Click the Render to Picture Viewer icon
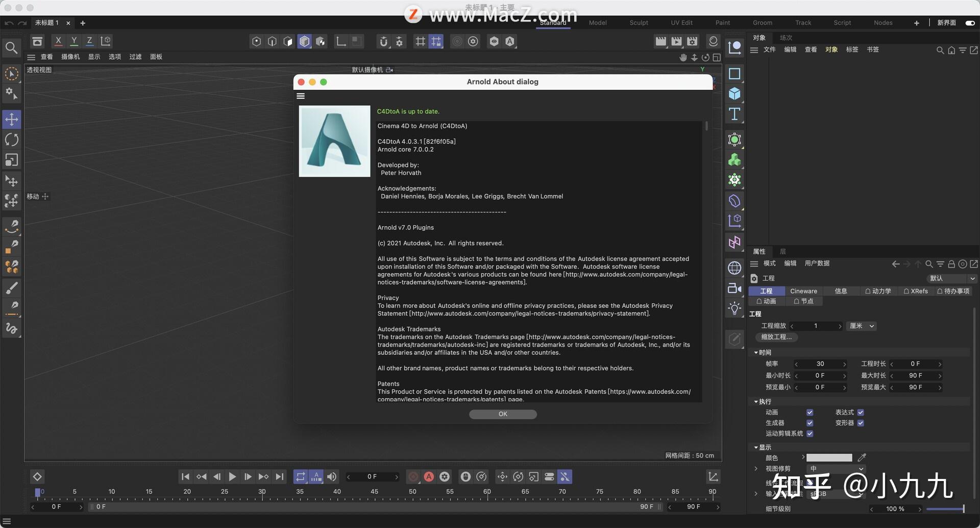This screenshot has height=528, width=980. tap(676, 41)
